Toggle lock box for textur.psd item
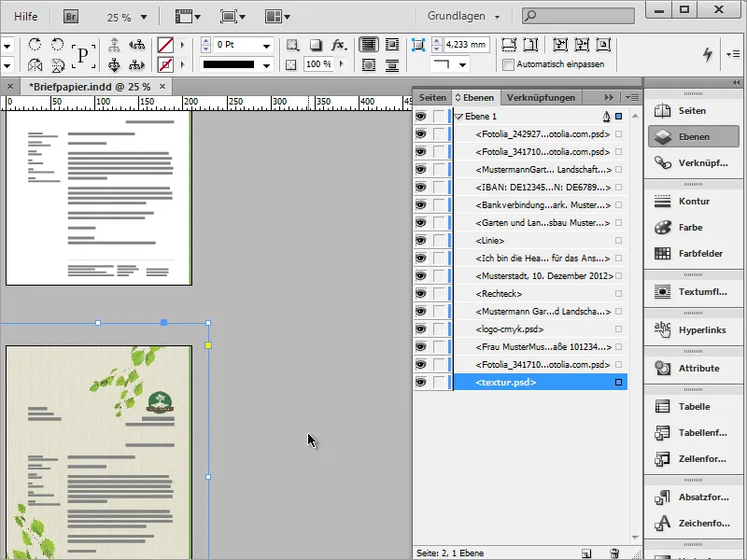747x560 pixels. (x=439, y=383)
